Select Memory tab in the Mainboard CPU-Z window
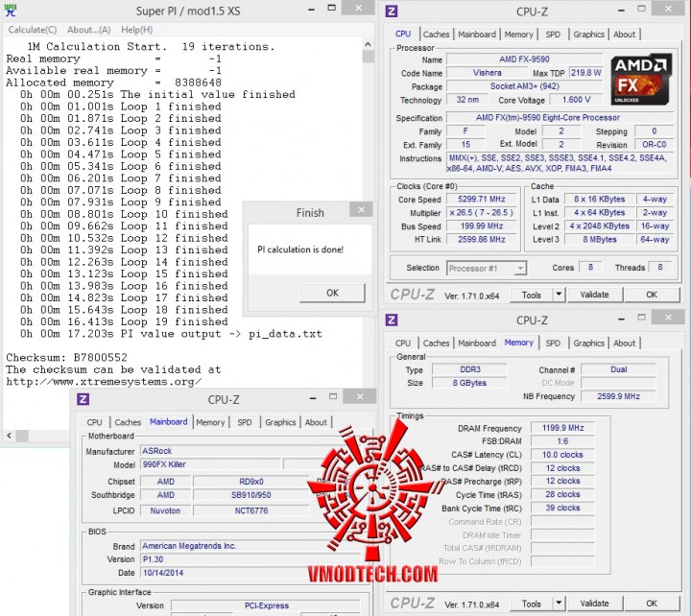Viewport: 691px width, 616px height. pos(210,422)
